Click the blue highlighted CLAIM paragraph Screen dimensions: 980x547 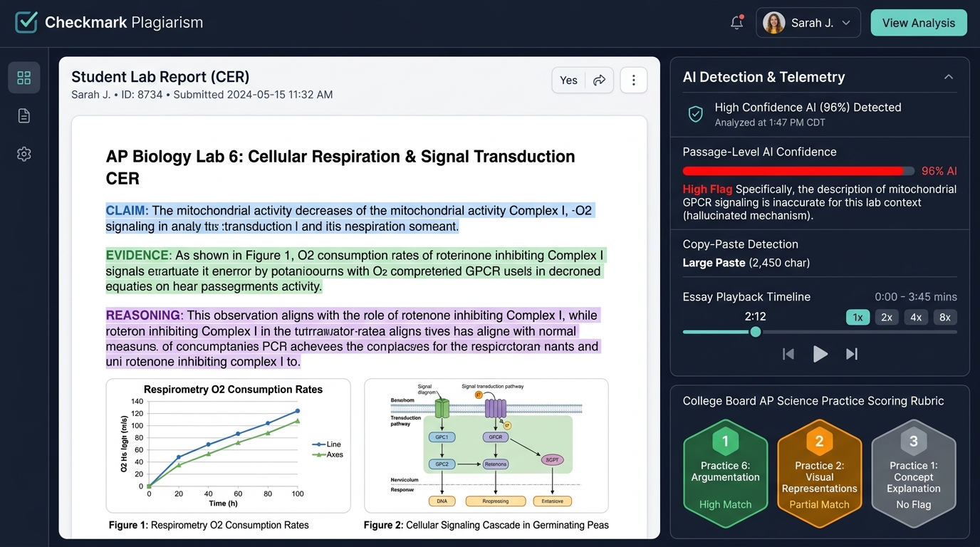coord(350,219)
